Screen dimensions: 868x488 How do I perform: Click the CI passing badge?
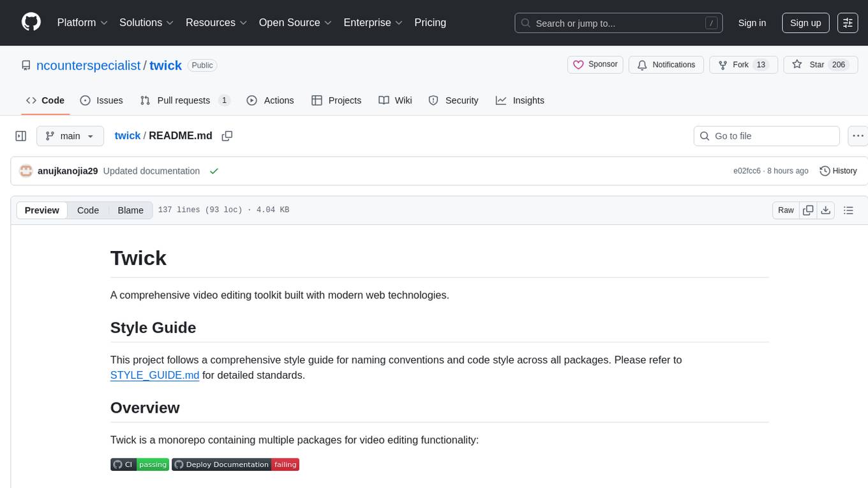pyautogui.click(x=140, y=464)
